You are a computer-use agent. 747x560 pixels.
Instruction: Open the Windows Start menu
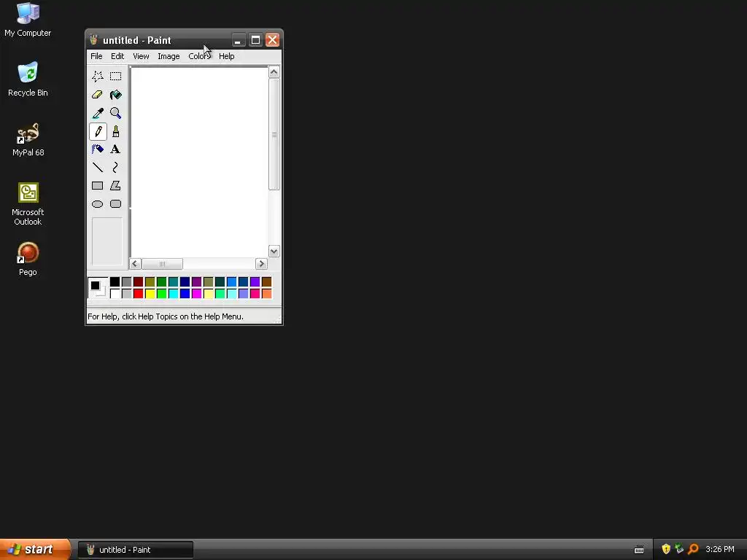(x=35, y=549)
